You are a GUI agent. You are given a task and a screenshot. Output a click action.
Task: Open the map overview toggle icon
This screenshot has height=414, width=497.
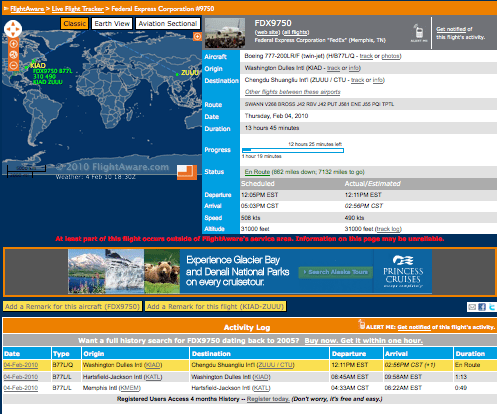187,172
